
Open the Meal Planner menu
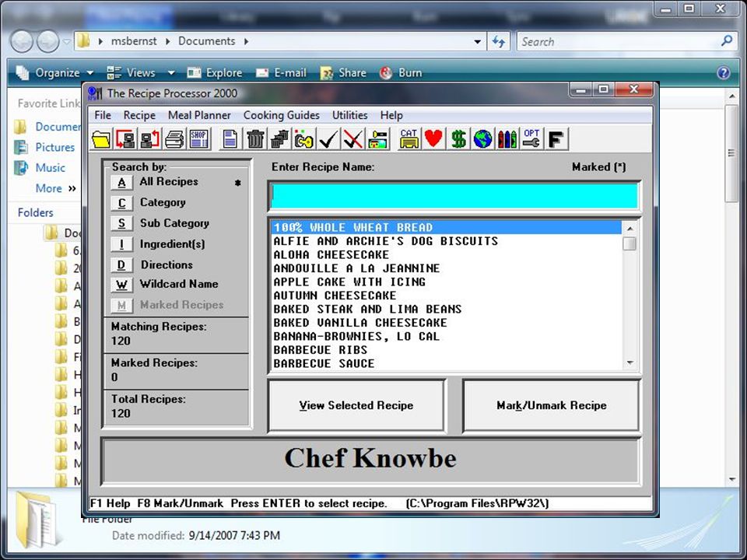pyautogui.click(x=199, y=115)
